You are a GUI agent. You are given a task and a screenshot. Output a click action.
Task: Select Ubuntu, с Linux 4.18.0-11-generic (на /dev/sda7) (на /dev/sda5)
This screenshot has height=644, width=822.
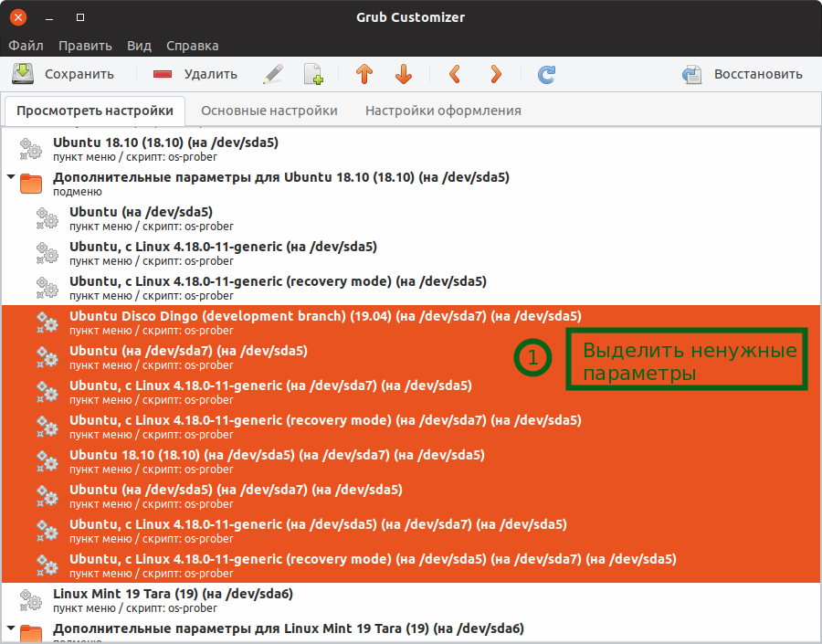[x=411, y=392]
